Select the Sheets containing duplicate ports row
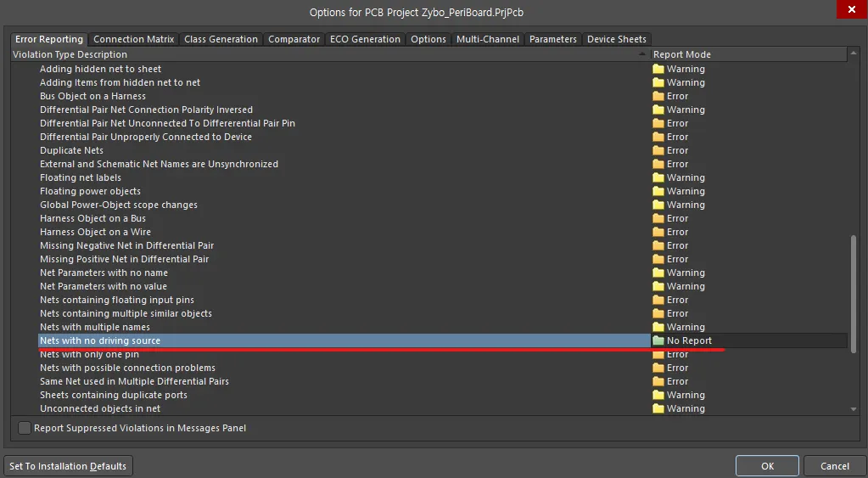 [114, 395]
